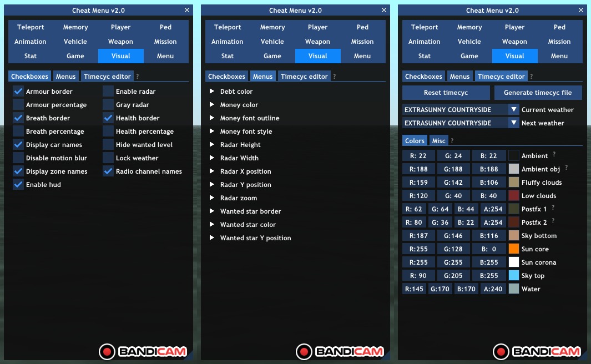This screenshot has height=364, width=591.
Task: Open the Fluffy clouds color swatch
Action: (513, 182)
